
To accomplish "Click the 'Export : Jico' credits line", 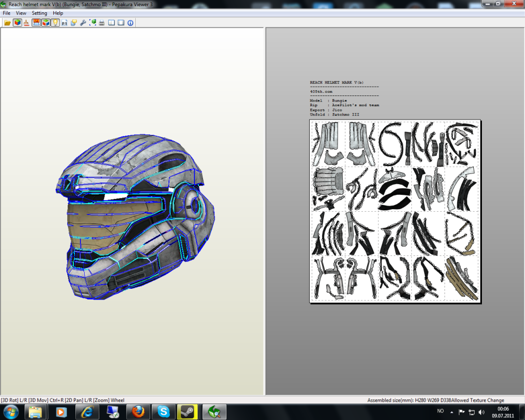I will point(326,110).
